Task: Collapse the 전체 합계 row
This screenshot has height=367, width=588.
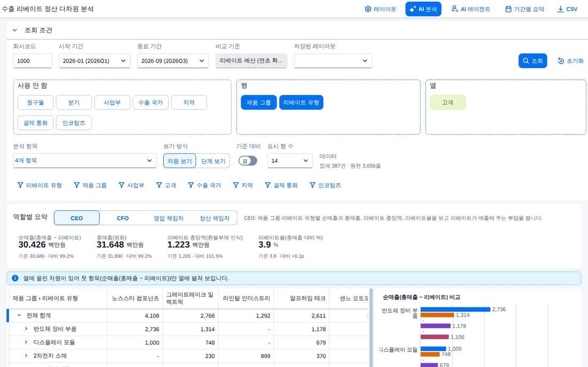Action: click(19, 316)
